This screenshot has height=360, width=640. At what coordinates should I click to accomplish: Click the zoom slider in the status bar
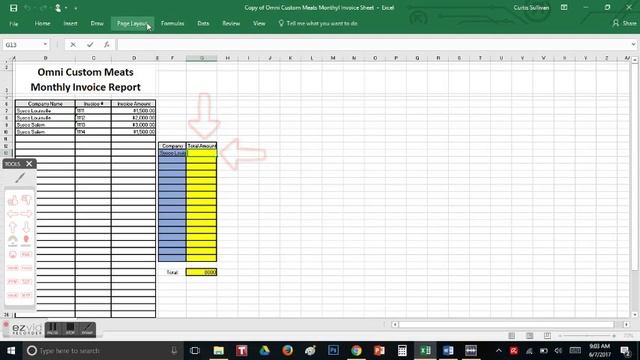coord(587,336)
